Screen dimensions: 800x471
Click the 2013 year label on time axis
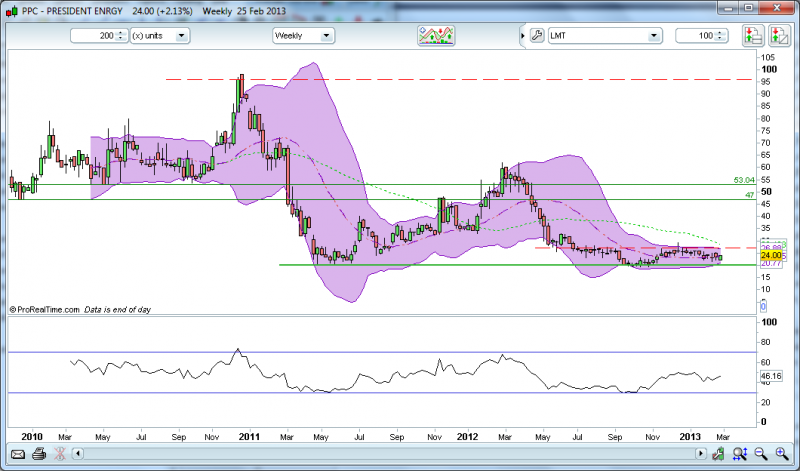tap(690, 437)
